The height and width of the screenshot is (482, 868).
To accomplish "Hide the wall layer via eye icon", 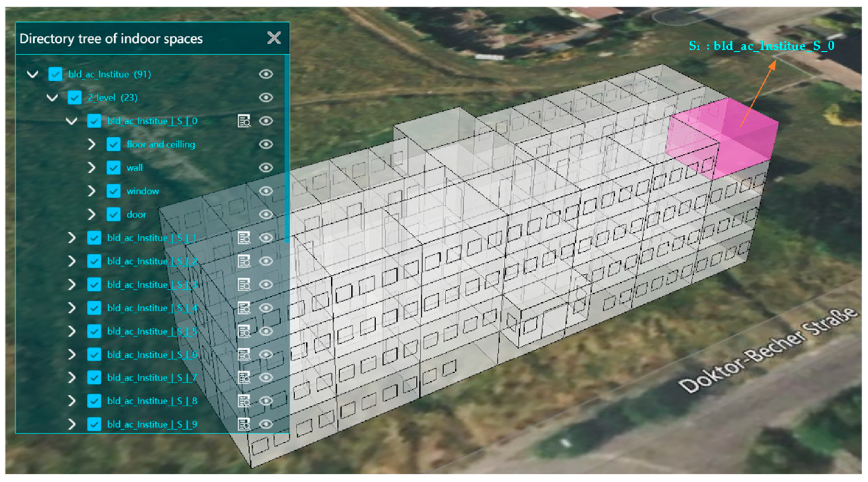I will click(266, 168).
